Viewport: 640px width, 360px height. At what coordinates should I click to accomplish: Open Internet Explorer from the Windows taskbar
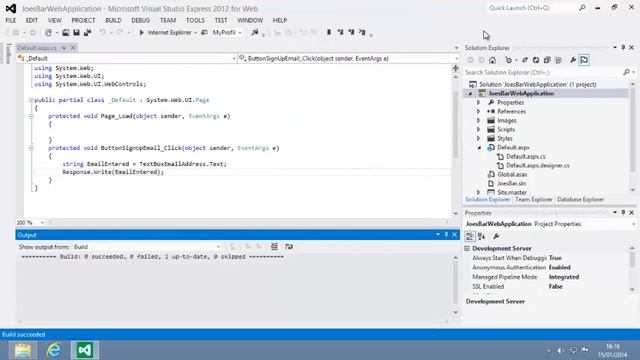(x=53, y=350)
